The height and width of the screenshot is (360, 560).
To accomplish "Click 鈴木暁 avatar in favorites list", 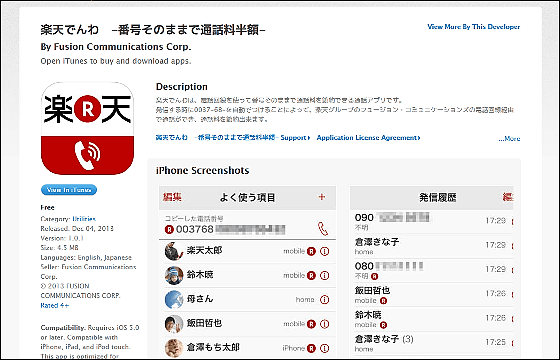I will coord(174,275).
